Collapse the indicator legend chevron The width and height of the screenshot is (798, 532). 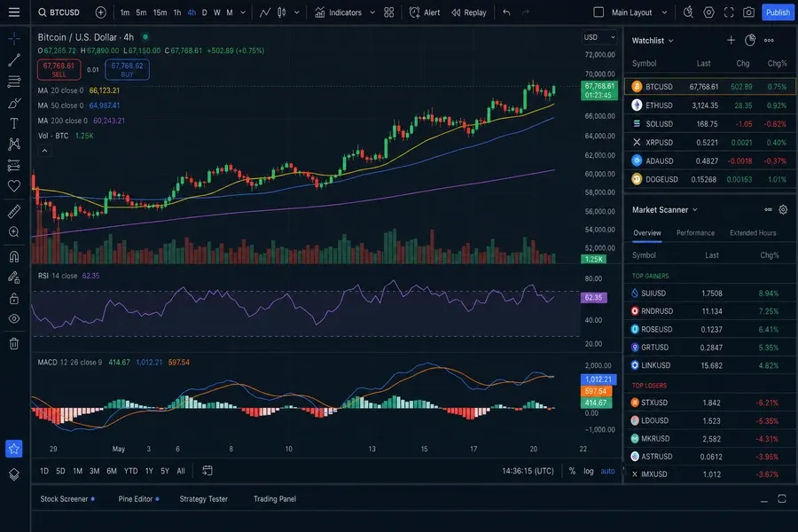pyautogui.click(x=44, y=151)
